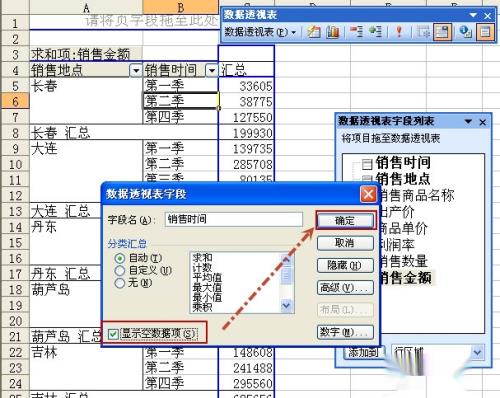Toggle the Show Field List icon
This screenshot has width=500, height=398.
point(485,32)
